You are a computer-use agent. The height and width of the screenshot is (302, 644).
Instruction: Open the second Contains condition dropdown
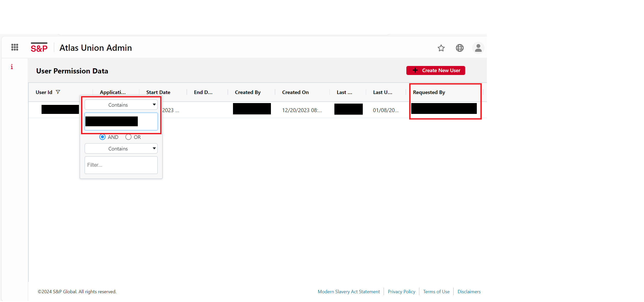[x=121, y=149]
